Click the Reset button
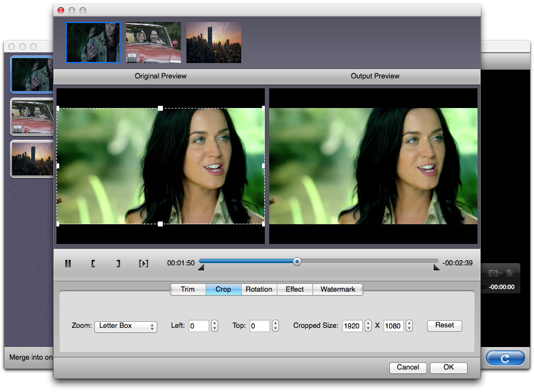Screen dimensions: 534x392 pos(445,325)
